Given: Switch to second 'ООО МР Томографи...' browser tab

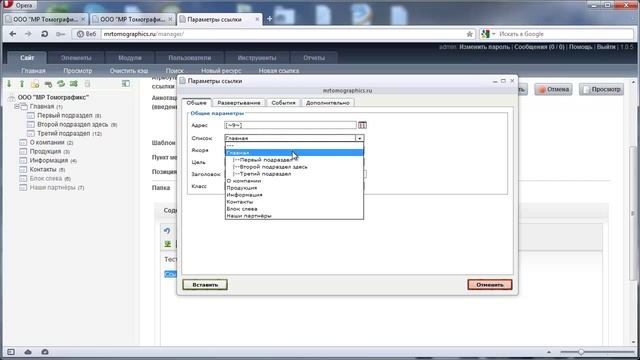Looking at the screenshot, I should pos(133,19).
